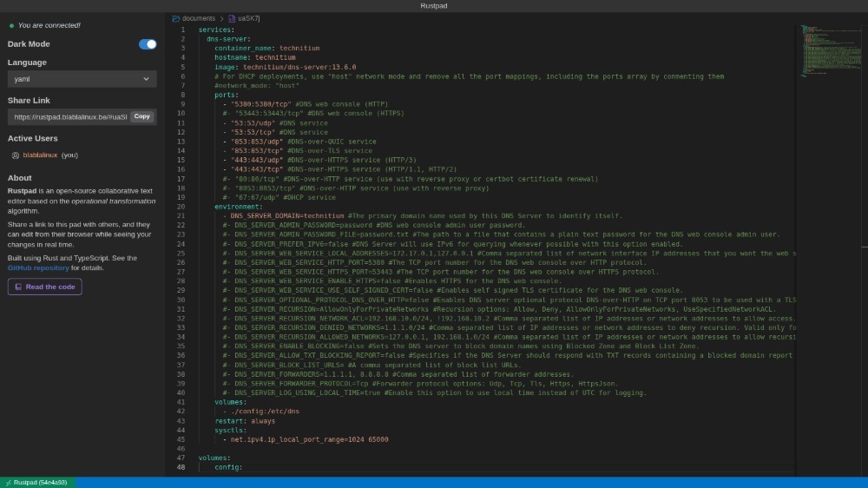
Task: Click the green connection status dot
Action: 11,26
